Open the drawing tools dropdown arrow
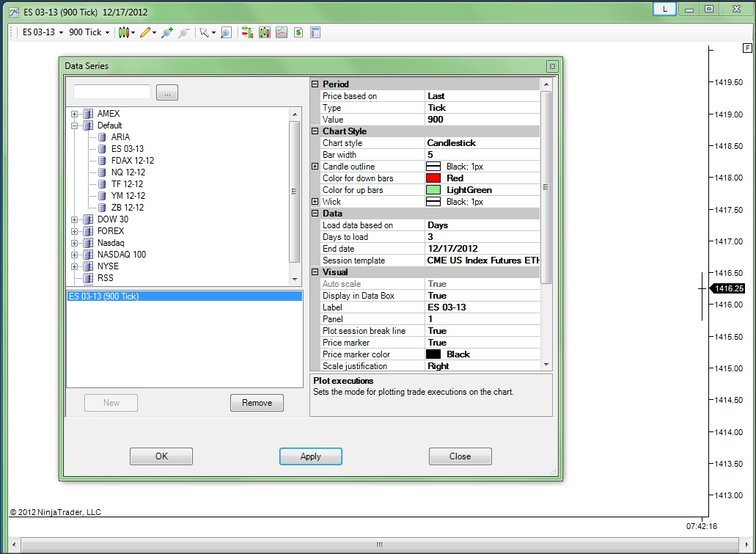The width and height of the screenshot is (756, 554). [154, 33]
